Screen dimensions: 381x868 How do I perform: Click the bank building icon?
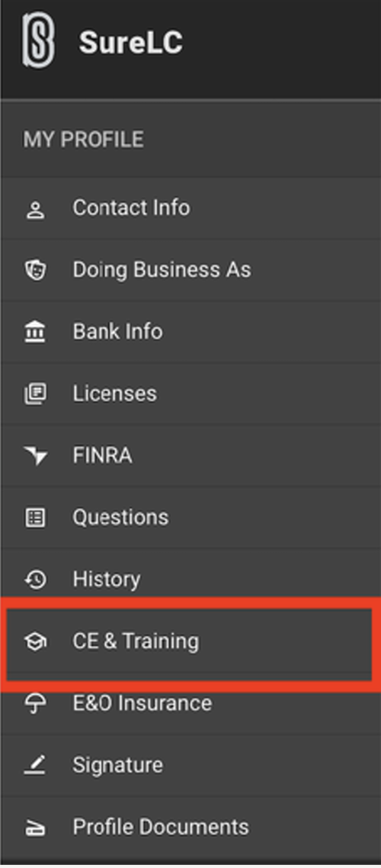click(36, 332)
